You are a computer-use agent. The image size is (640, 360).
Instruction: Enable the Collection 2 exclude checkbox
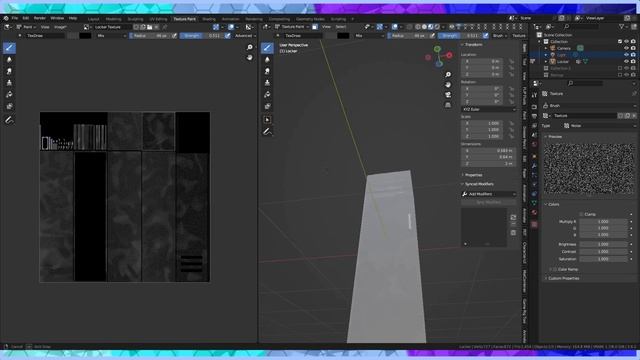click(x=620, y=68)
